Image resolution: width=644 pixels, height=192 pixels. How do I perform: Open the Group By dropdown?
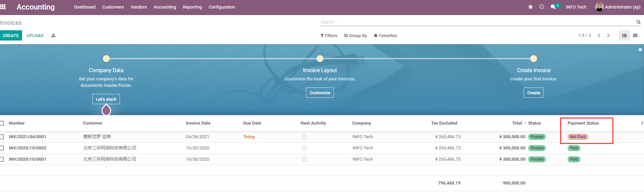(x=355, y=36)
